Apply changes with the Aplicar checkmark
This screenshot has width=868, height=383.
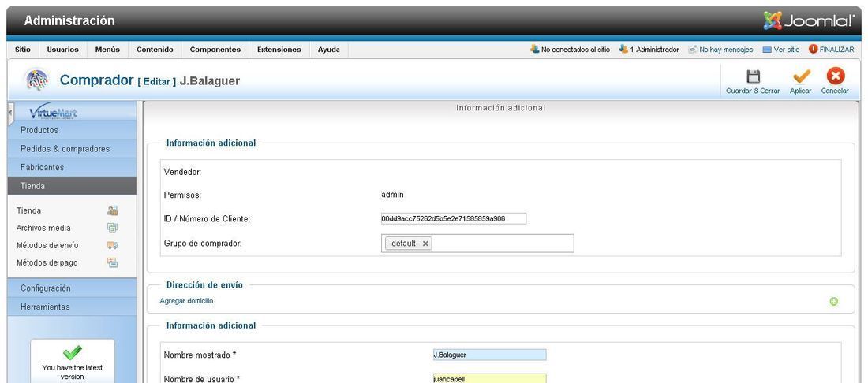pos(800,76)
